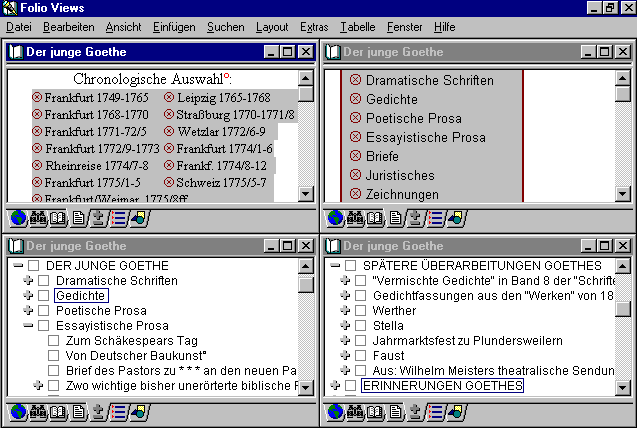Switch to Browse book tab below DER JUNGE GOETHE tree
Screen dimensions: 637x428
[58, 412]
